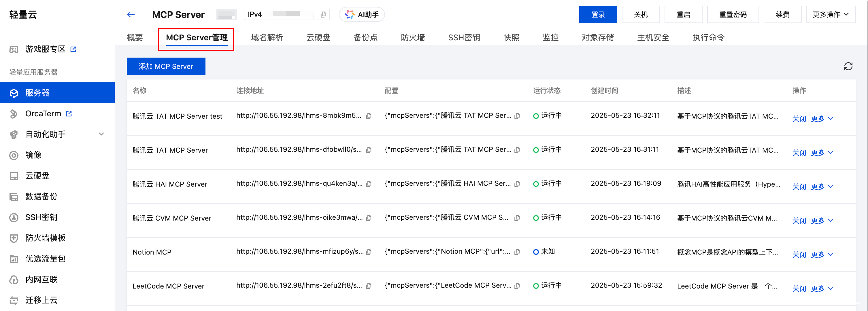
Task: Open the 更多操作 dropdown
Action: [x=831, y=14]
